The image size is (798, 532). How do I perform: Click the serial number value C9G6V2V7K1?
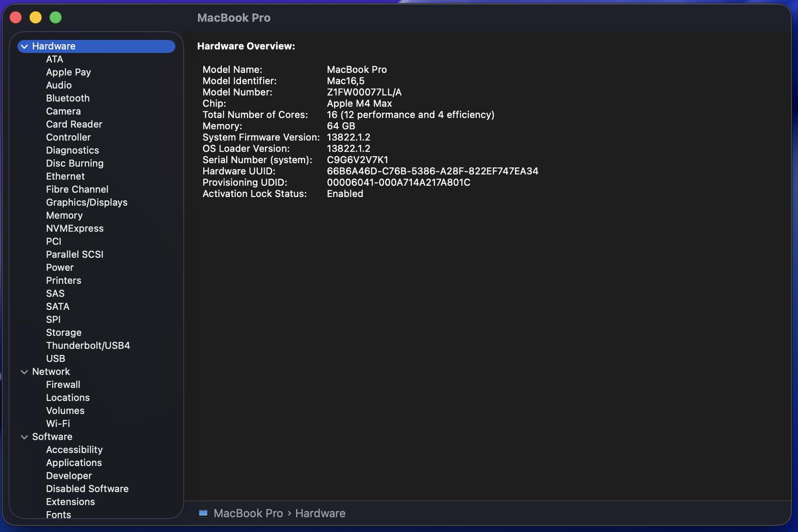[x=357, y=160]
